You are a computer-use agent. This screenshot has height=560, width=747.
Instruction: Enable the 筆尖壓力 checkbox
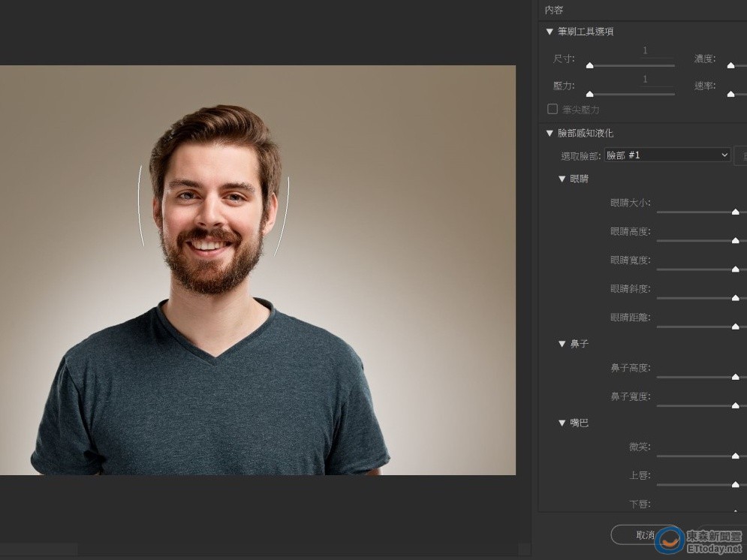(553, 109)
